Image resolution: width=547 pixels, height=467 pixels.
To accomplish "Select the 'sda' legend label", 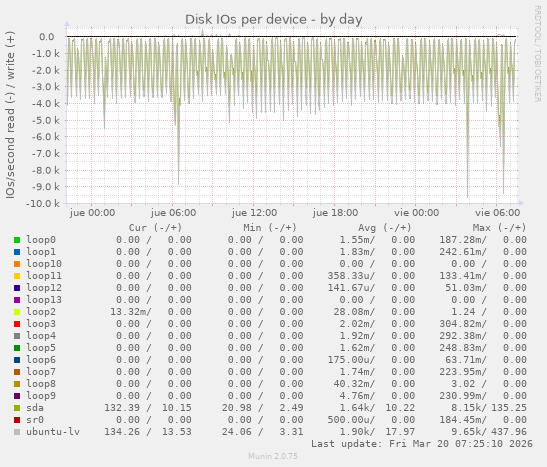I will click(35, 408).
